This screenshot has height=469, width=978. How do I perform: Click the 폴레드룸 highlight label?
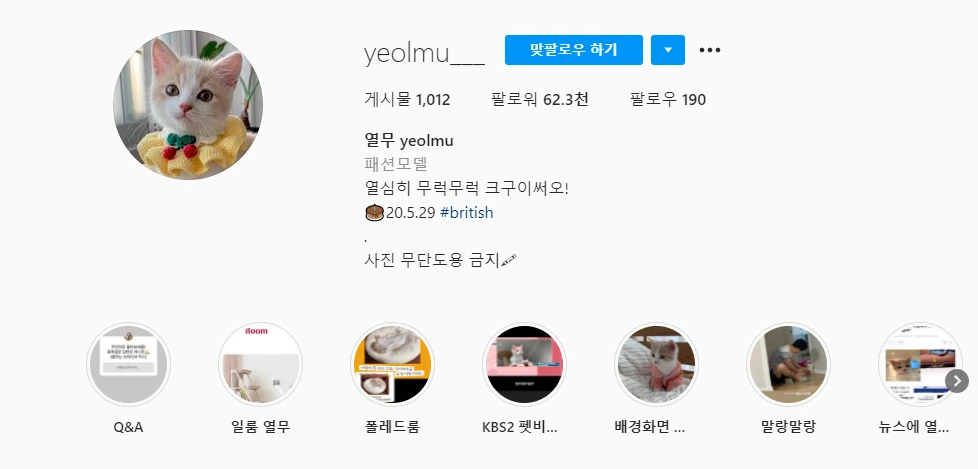point(392,427)
